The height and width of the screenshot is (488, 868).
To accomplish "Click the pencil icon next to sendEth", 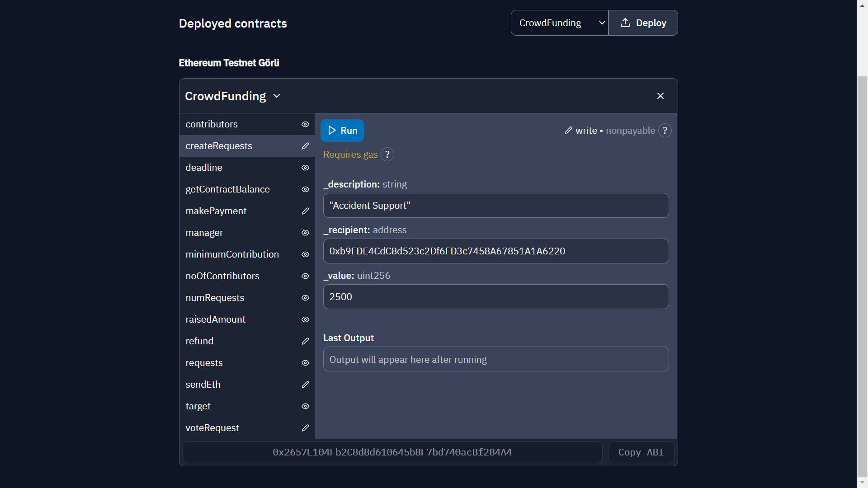I will (x=305, y=385).
